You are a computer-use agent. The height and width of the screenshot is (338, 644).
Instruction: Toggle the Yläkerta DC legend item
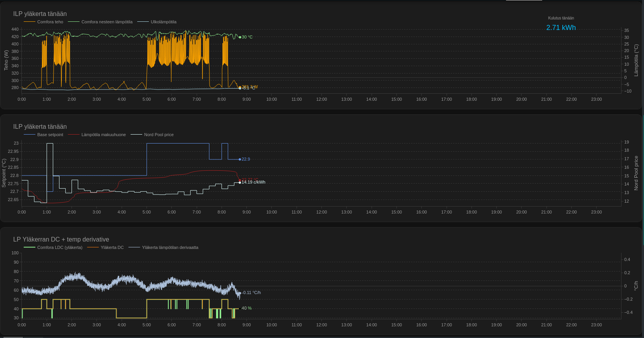(x=112, y=247)
